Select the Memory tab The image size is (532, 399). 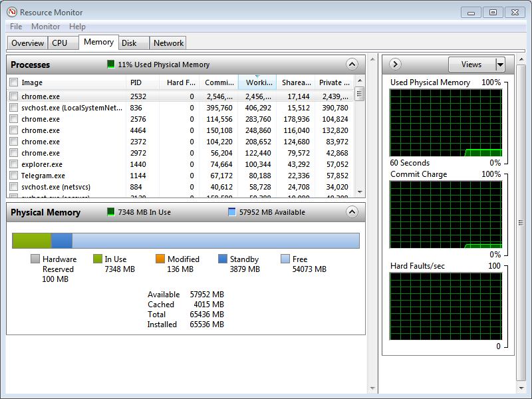[x=98, y=42]
